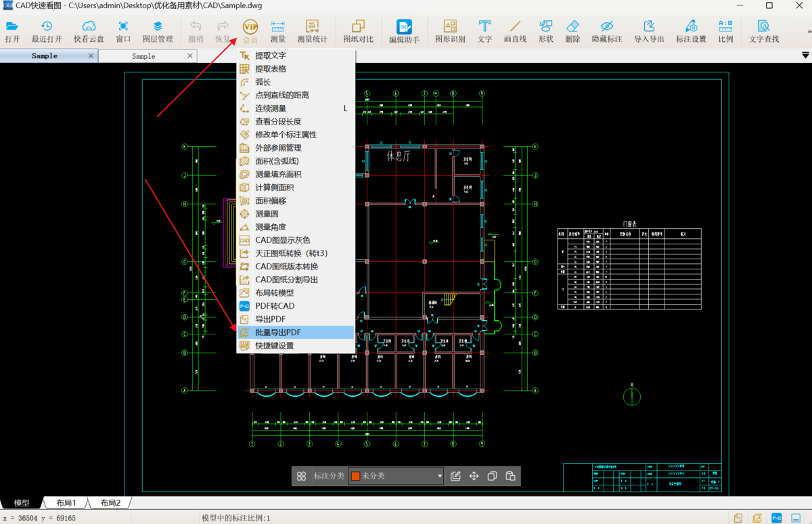Open 文字查找 text search
The image size is (812, 524).
click(764, 30)
